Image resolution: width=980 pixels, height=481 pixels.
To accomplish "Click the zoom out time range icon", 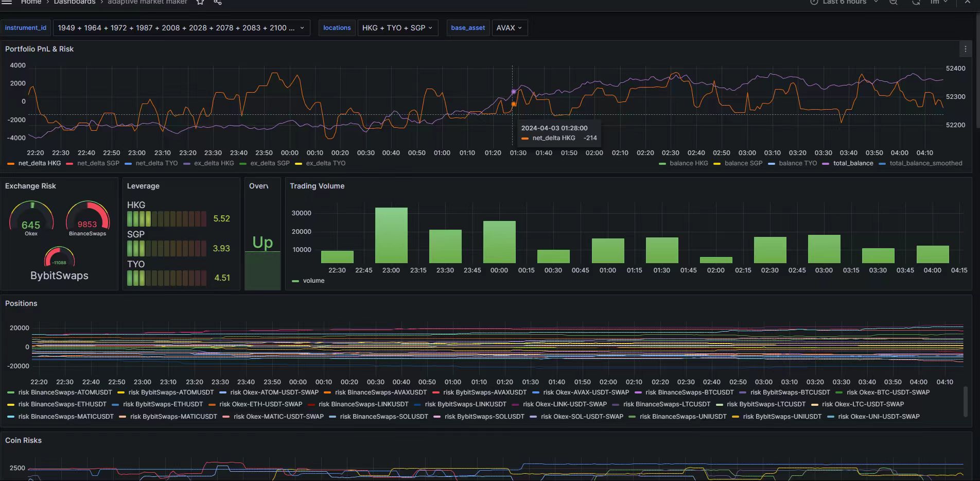I will pyautogui.click(x=894, y=2).
